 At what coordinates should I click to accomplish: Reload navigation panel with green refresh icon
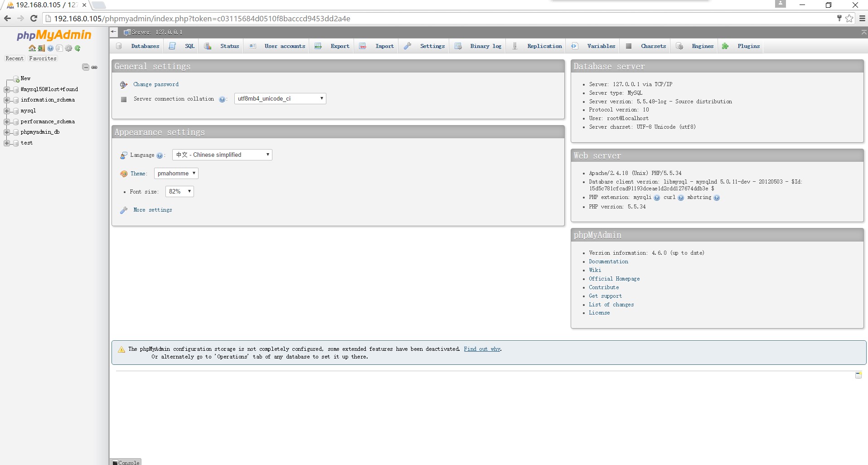click(78, 48)
